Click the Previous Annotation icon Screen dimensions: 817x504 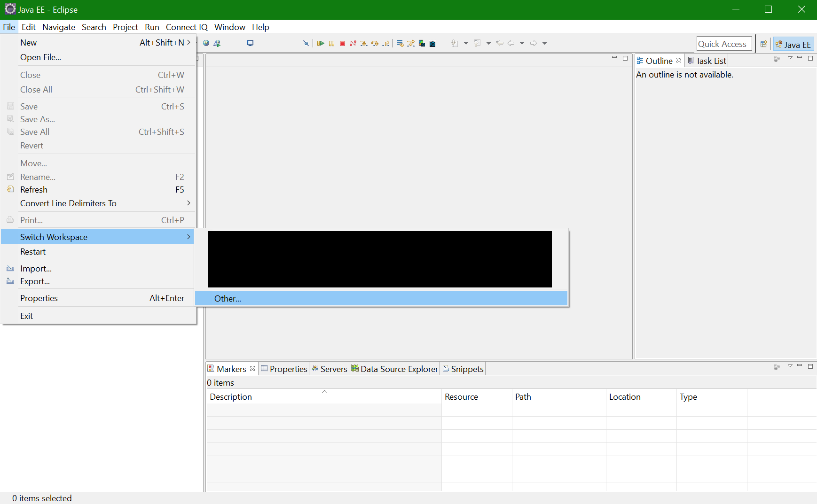[x=478, y=43]
